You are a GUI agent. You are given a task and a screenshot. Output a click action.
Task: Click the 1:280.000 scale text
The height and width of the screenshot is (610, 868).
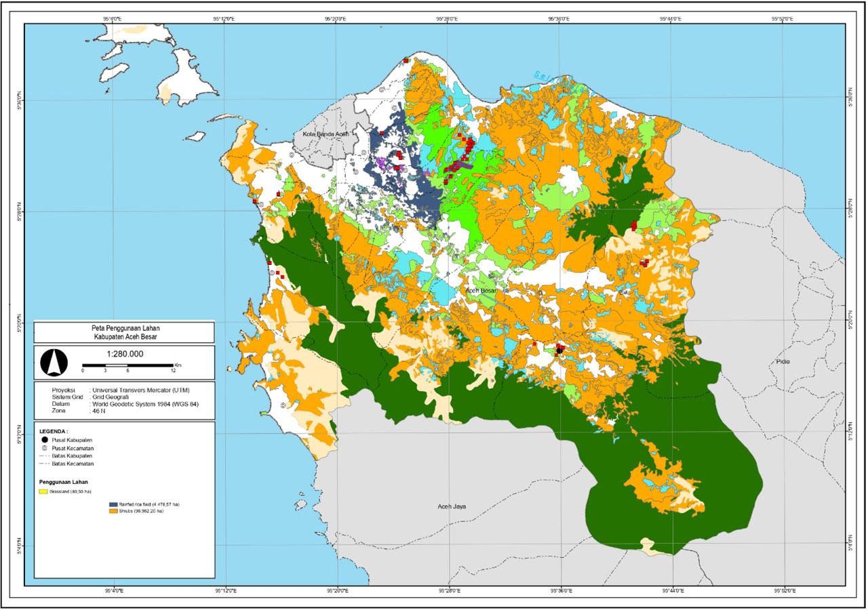(x=125, y=353)
